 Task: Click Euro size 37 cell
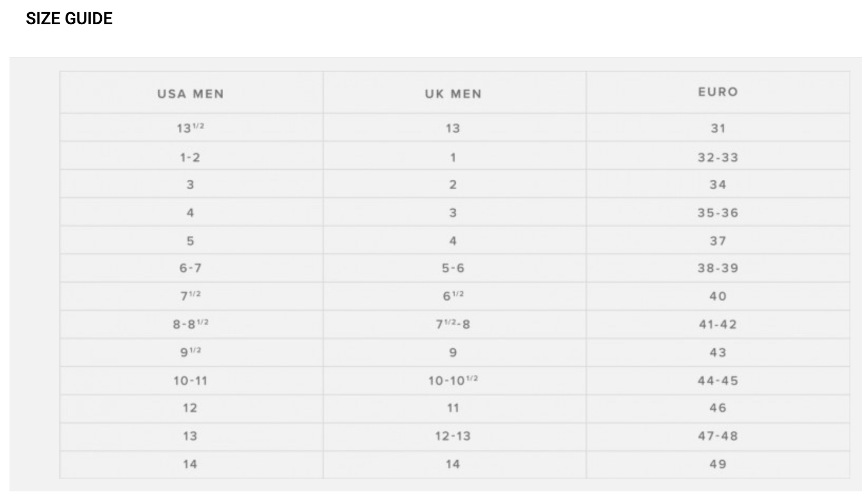(x=718, y=241)
